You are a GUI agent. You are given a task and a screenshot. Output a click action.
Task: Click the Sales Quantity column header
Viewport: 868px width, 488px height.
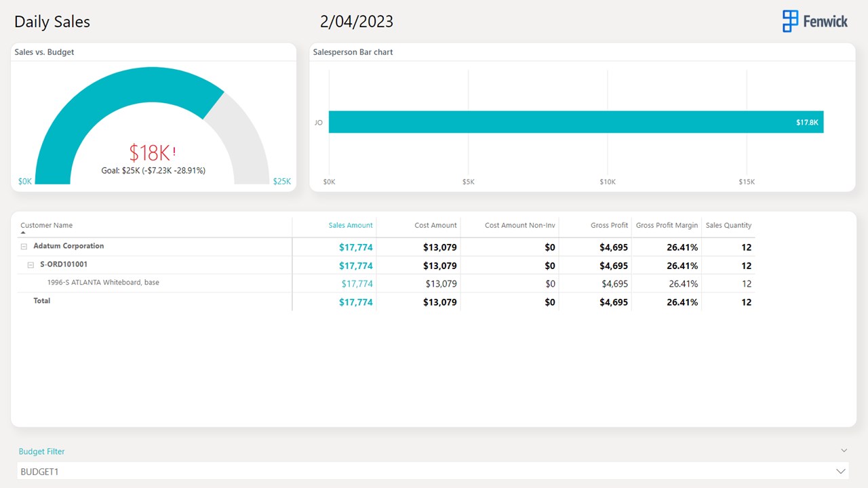728,225
